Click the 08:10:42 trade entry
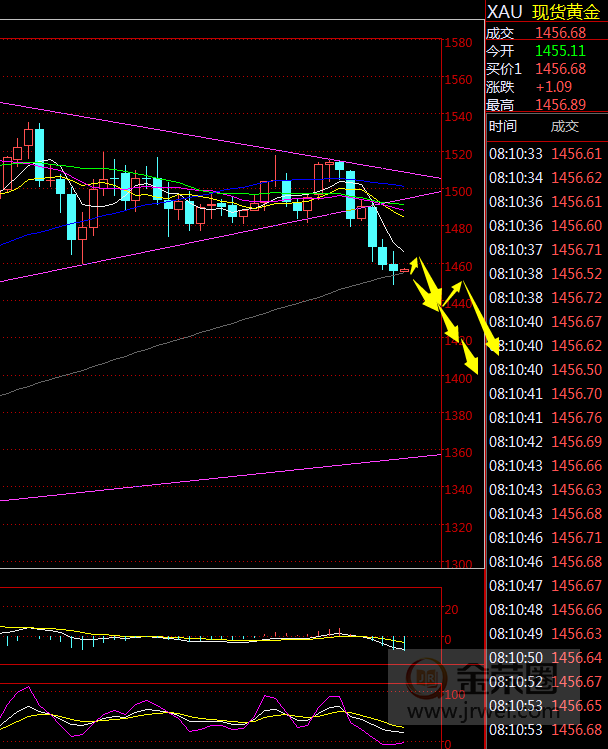Screen dimensions: 608x749 click(545, 442)
